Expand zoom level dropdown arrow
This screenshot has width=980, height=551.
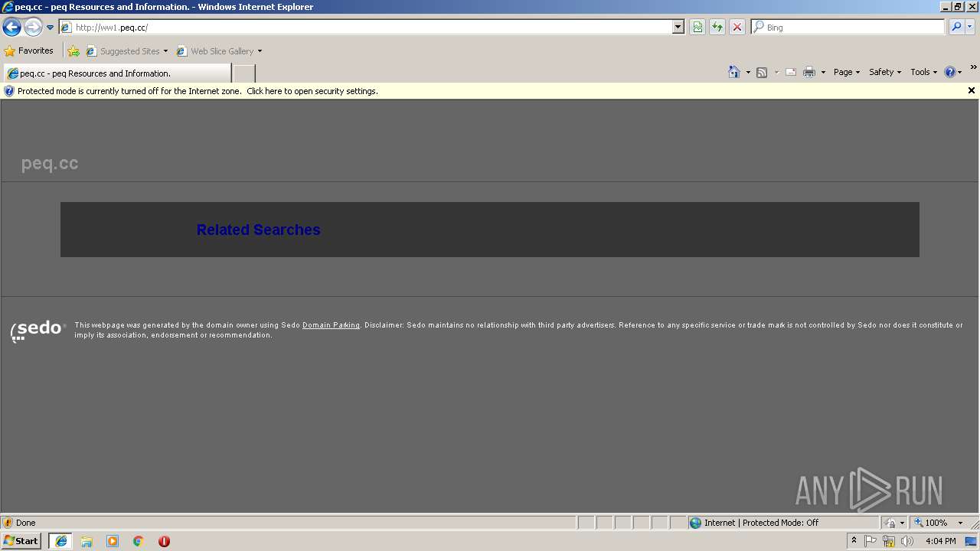[960, 523]
